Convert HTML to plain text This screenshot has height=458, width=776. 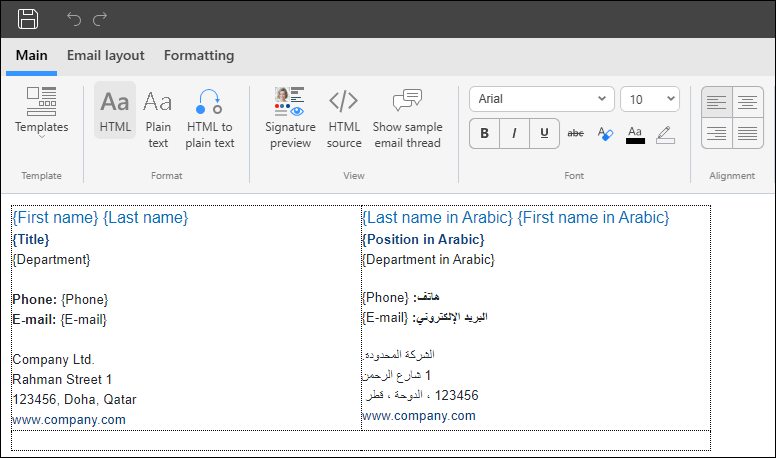[209, 118]
